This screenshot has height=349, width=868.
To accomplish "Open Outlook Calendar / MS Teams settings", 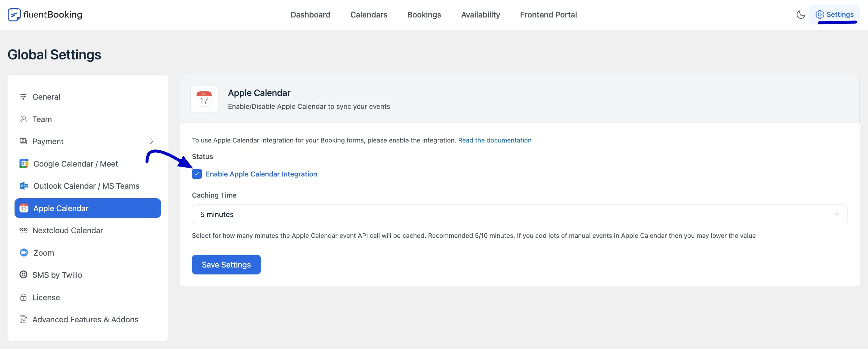I will pyautogui.click(x=88, y=186).
